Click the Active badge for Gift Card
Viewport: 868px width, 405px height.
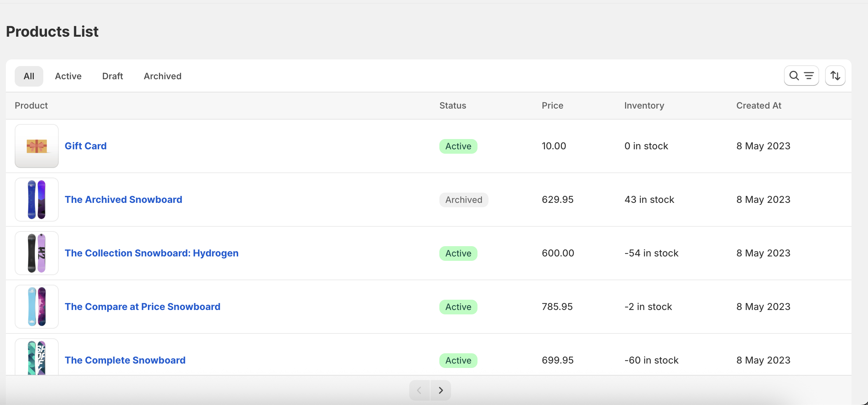coord(458,146)
